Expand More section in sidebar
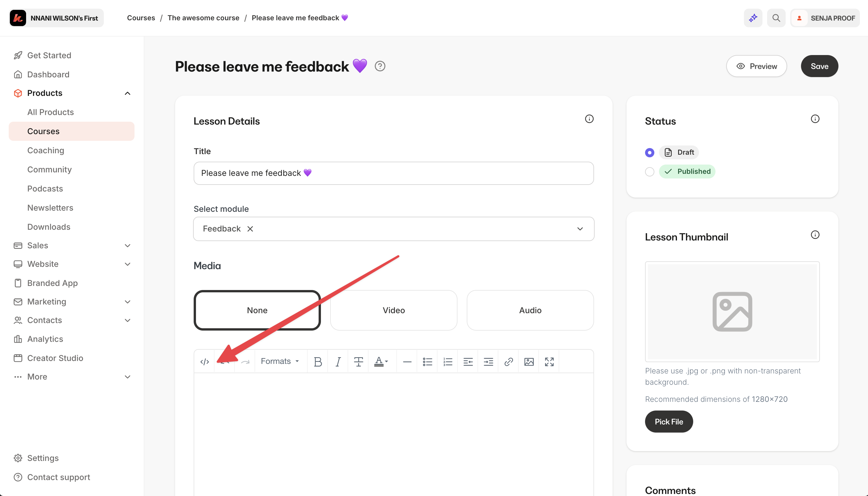 point(128,377)
